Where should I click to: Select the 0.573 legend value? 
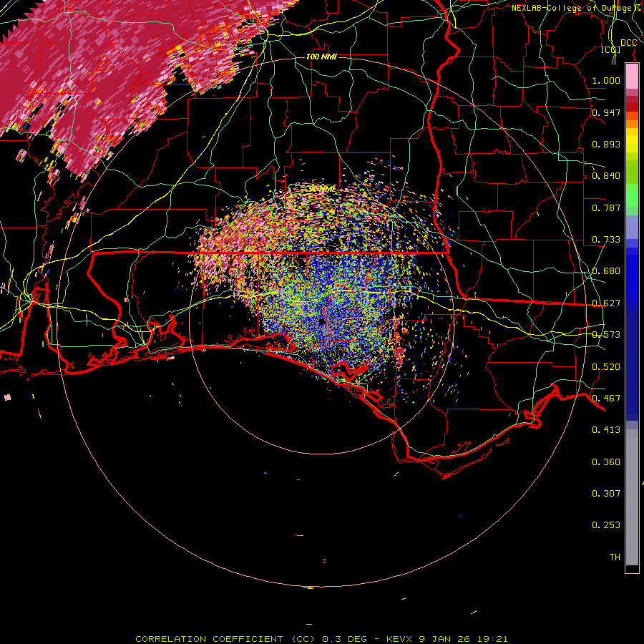point(606,335)
